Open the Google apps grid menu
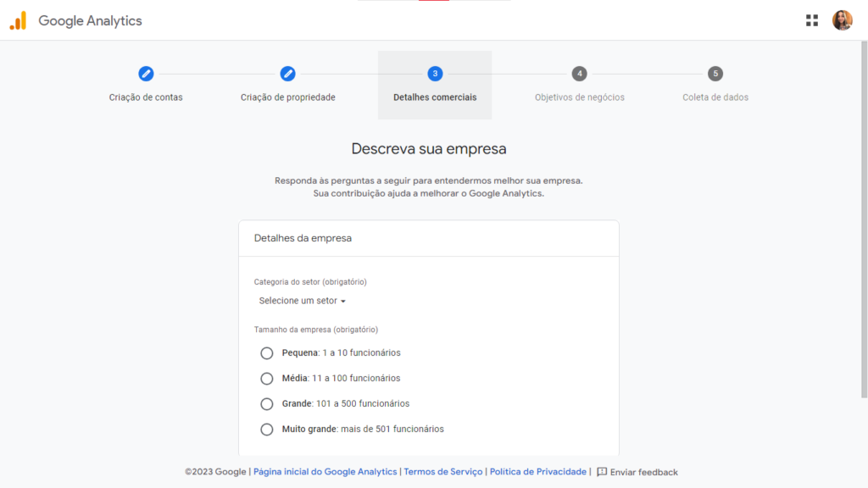The height and width of the screenshot is (488, 868). (x=811, y=20)
